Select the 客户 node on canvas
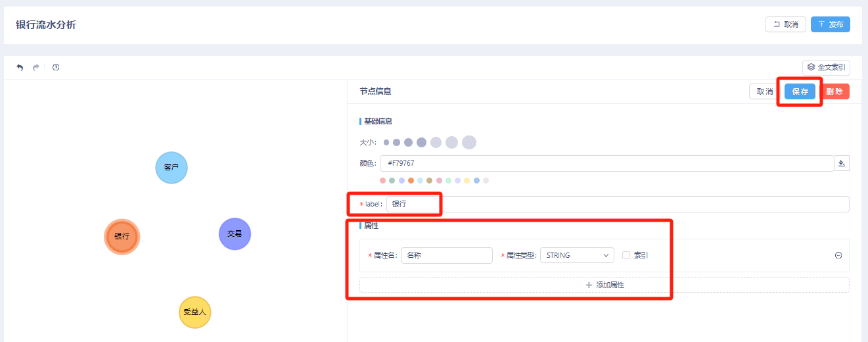This screenshot has height=342, width=868. tap(171, 168)
